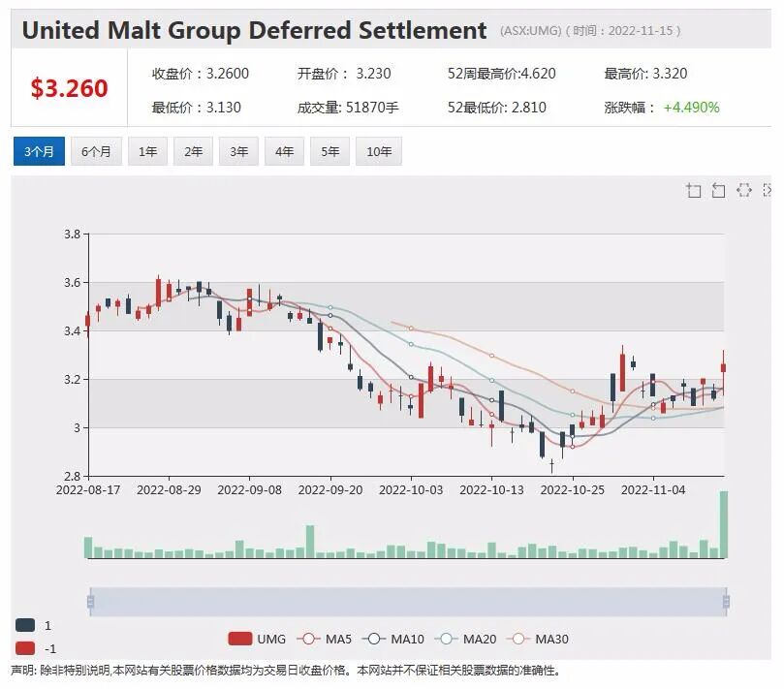Screen dimensions: 784x689
Task: Click the United Malt Group title
Action: pos(254,30)
